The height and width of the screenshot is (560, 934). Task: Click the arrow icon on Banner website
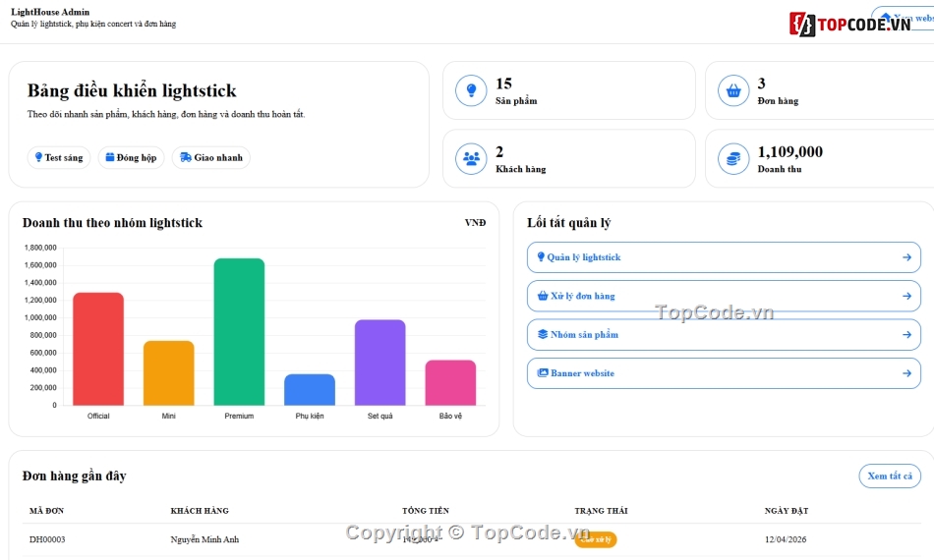coord(906,373)
